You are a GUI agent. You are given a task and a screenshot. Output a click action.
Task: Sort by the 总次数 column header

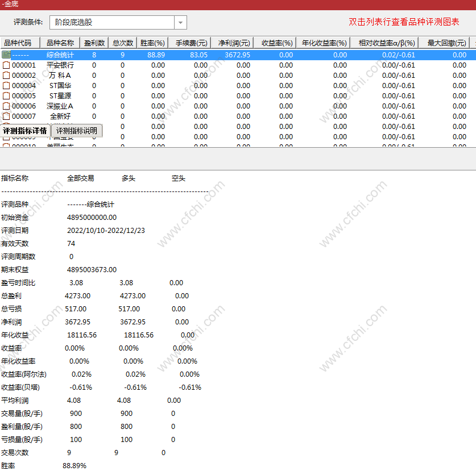[123, 43]
